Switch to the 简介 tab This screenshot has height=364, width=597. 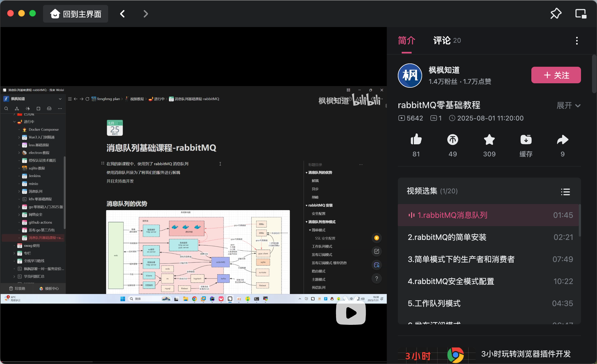[406, 41]
